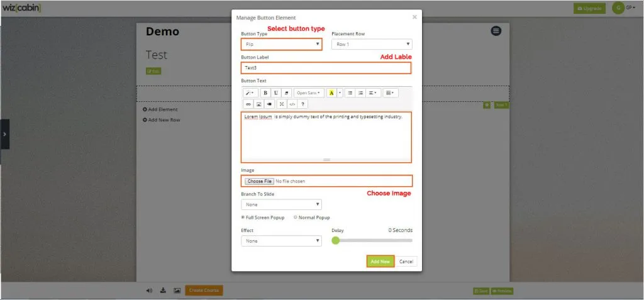644x300 pixels.
Task: Click the green Upgrade button
Action: (589, 8)
